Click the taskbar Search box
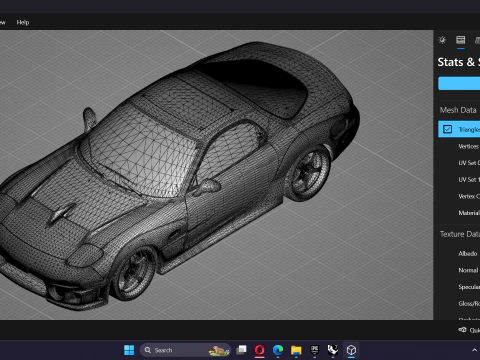Viewport: 480px width, 360px height. tap(185, 350)
